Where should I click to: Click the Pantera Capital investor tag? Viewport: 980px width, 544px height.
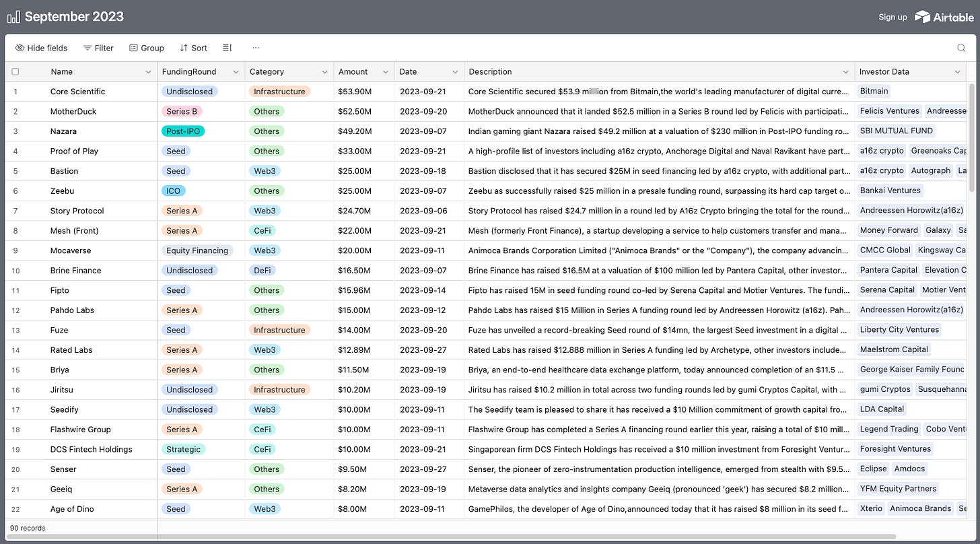888,270
